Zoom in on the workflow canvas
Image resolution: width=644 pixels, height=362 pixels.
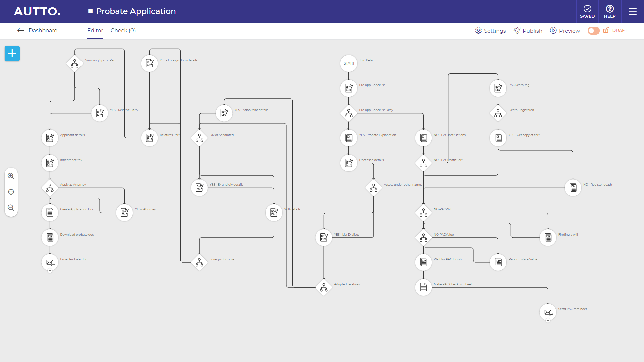click(11, 176)
